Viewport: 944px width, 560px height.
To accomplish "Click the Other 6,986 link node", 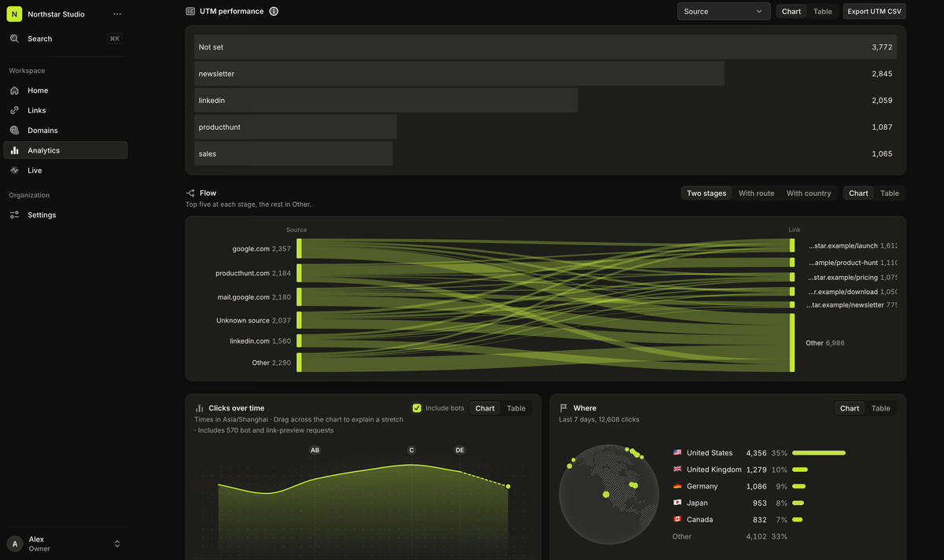I will coord(792,343).
